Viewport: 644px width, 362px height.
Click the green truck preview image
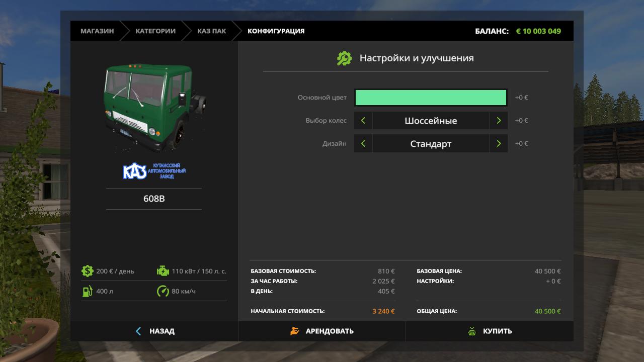(154, 107)
